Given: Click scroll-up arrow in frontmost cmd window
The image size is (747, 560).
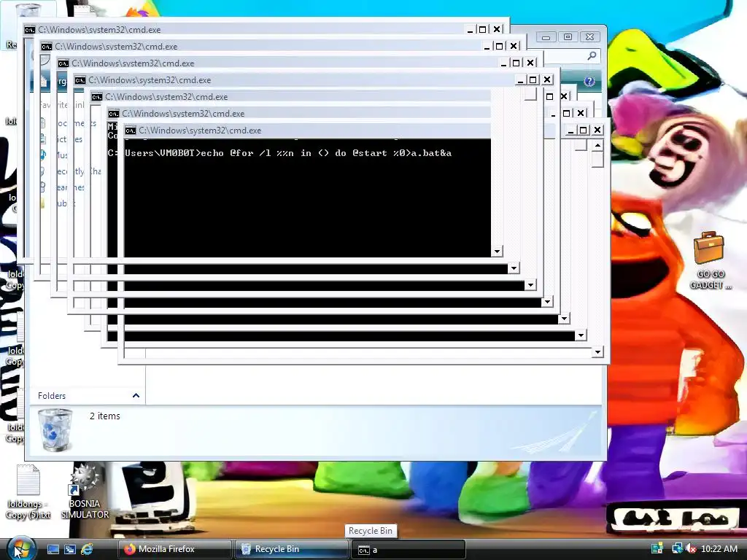Looking at the screenshot, I should [x=597, y=145].
